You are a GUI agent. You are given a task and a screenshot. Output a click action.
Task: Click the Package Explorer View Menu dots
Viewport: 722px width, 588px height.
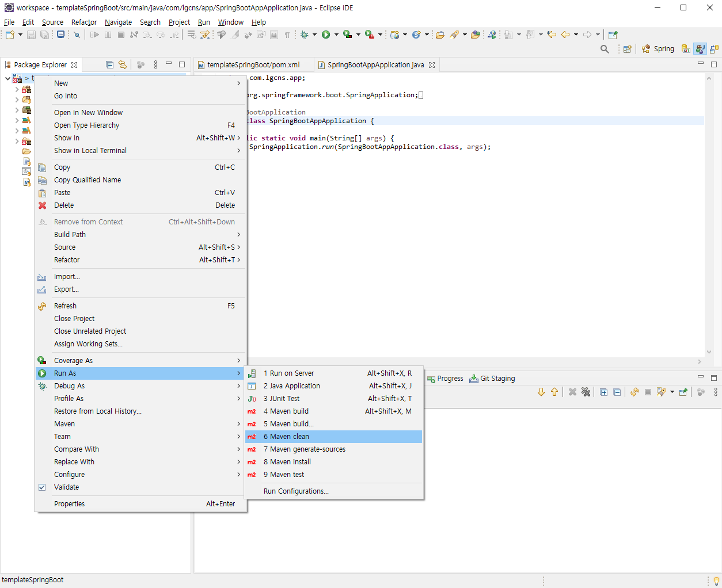click(x=155, y=64)
